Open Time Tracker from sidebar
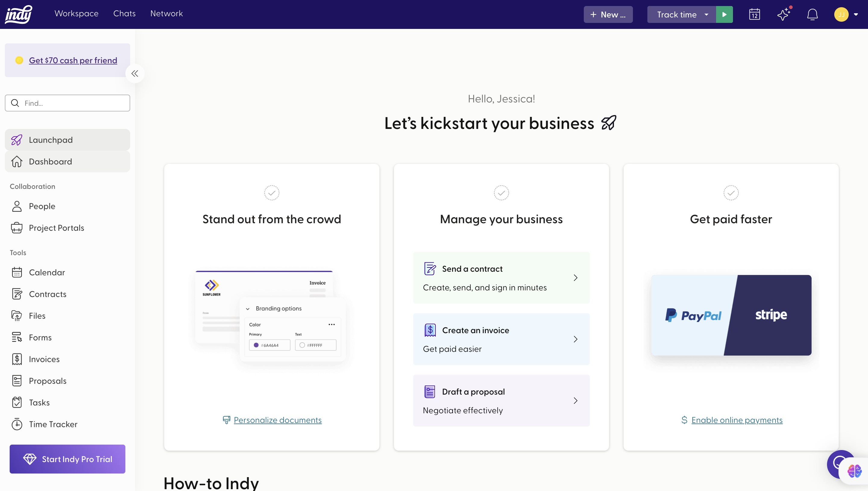 pos(53,424)
